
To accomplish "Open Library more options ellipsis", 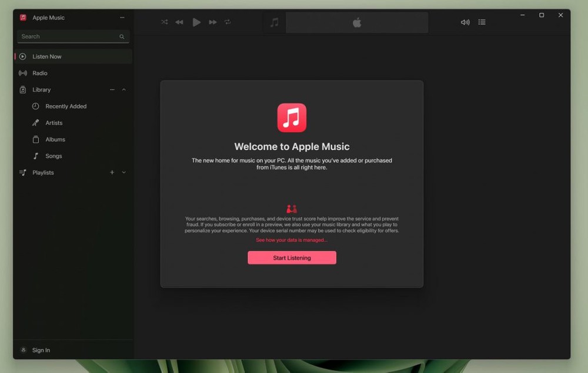I will click(x=112, y=89).
